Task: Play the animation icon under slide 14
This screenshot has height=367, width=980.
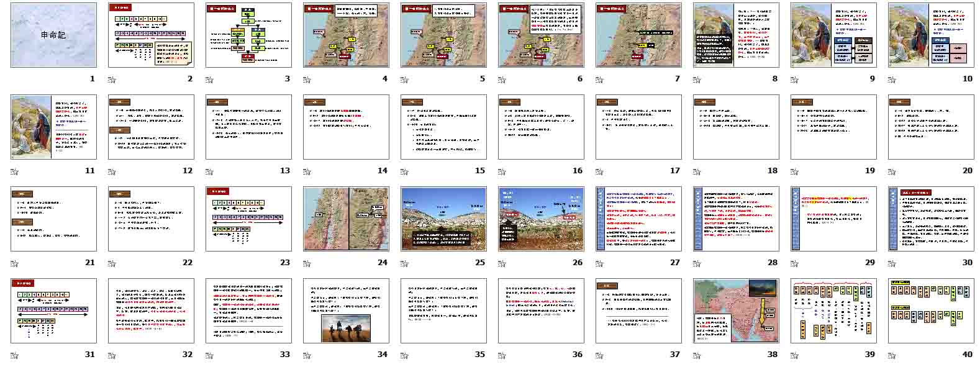Action: [306, 171]
